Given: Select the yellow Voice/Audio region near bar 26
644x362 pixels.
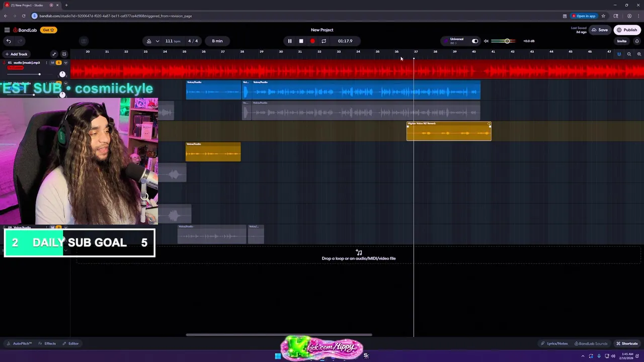Looking at the screenshot, I should (x=213, y=152).
